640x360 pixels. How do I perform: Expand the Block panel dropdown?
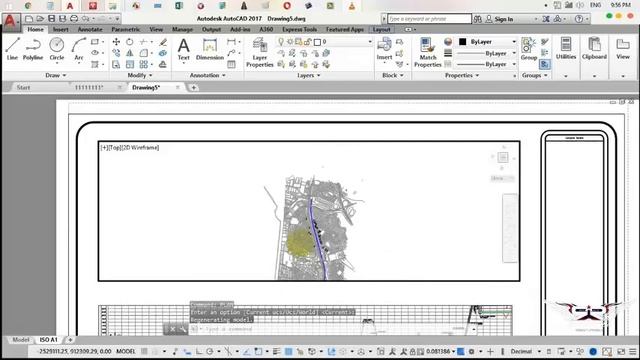393,75
